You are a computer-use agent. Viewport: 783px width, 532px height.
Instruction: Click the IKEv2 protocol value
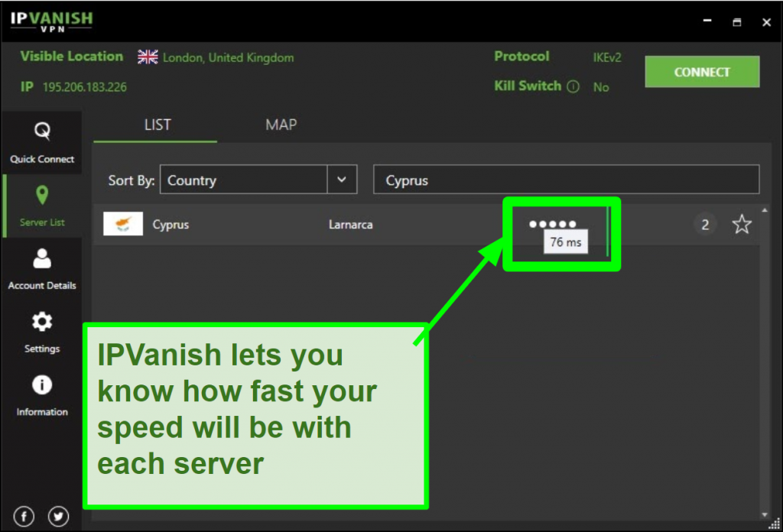607,57
